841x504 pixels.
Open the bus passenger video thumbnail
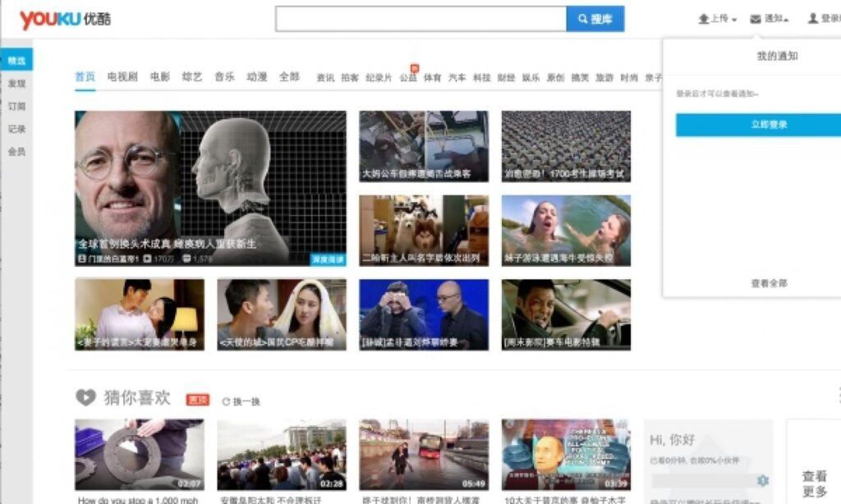tap(424, 146)
